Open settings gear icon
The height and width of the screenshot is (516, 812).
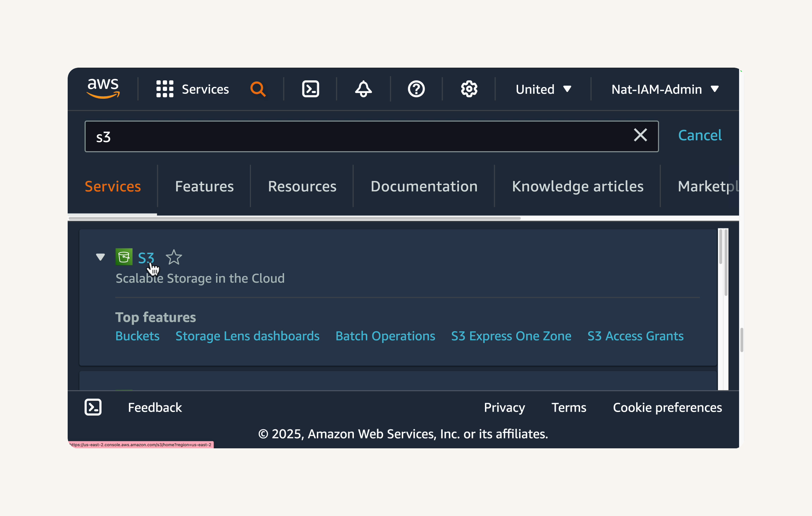click(x=469, y=89)
